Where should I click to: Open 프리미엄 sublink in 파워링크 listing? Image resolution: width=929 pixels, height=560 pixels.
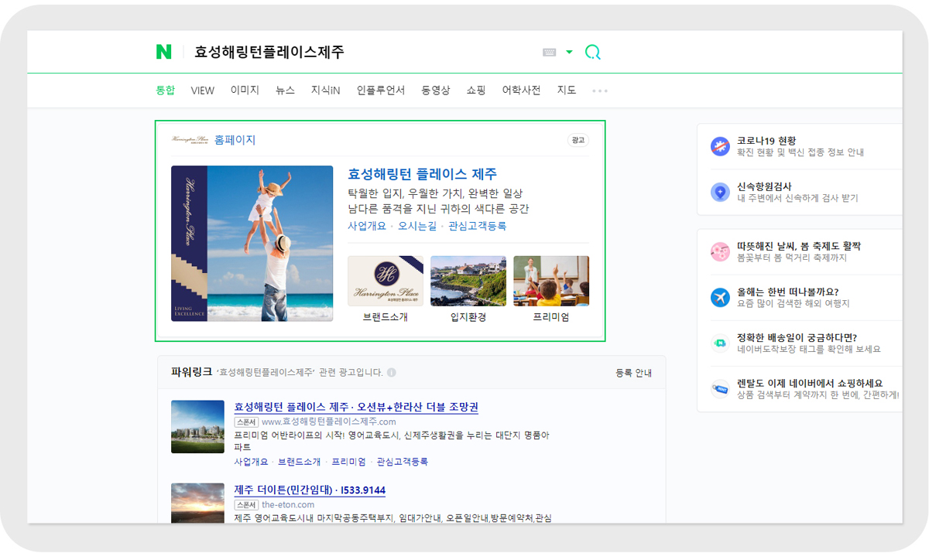348,462
